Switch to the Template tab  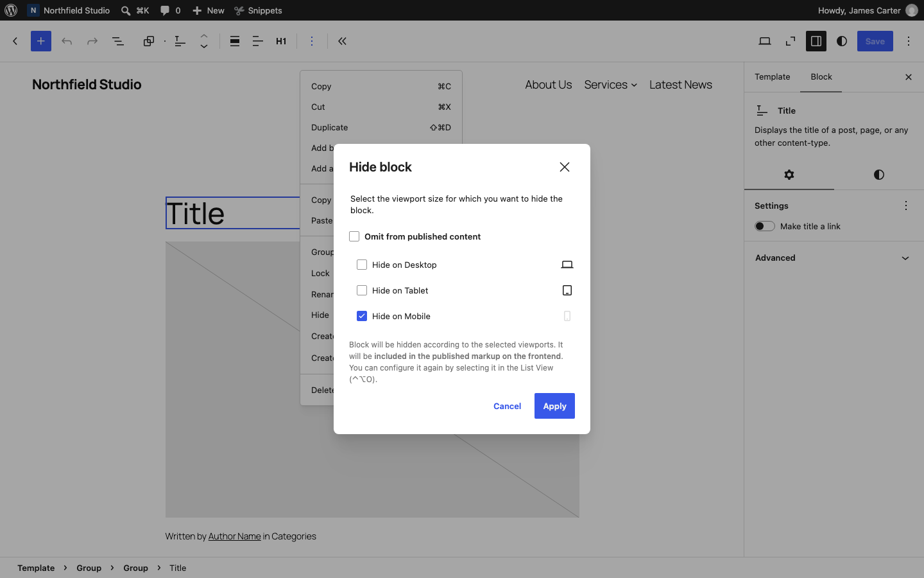(x=773, y=77)
